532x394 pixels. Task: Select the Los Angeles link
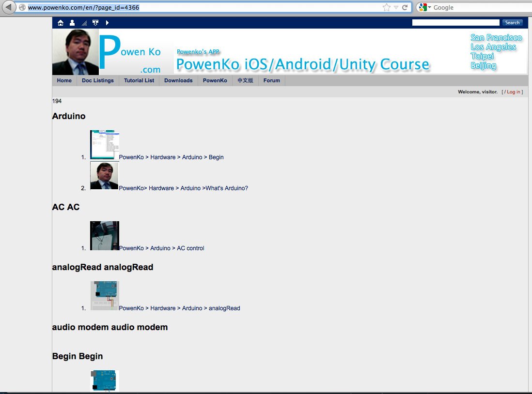tap(493, 47)
